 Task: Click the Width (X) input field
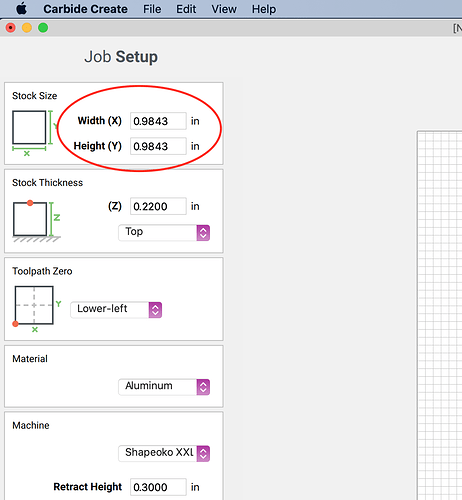click(x=158, y=121)
